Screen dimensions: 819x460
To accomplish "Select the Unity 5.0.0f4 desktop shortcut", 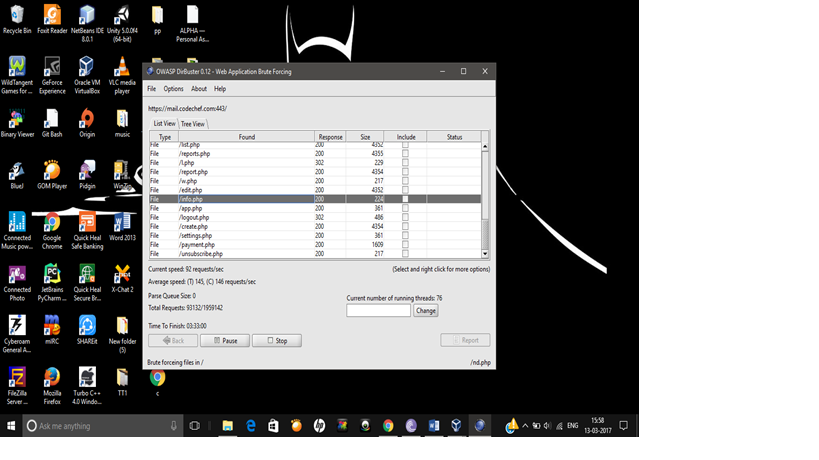I will (122, 23).
